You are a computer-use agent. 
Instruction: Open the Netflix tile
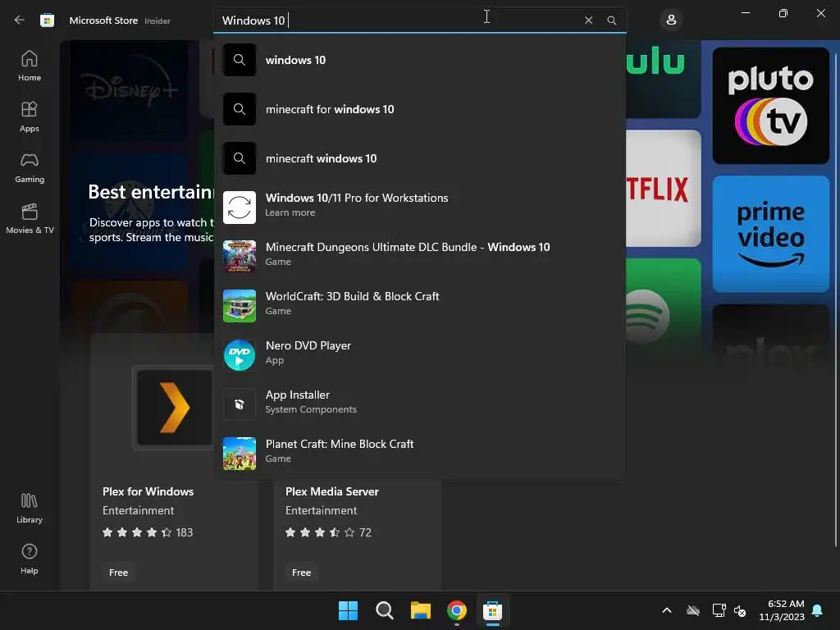coord(663,189)
